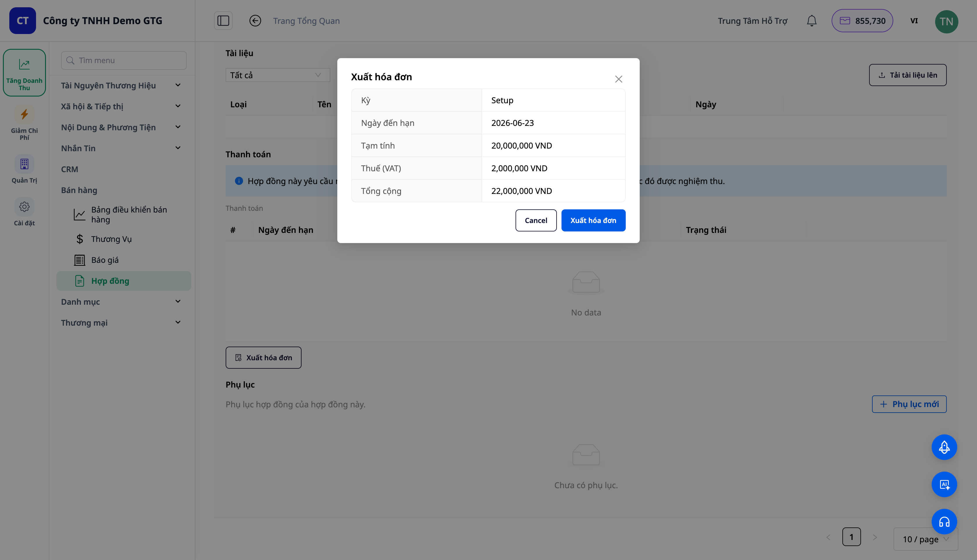Switch language via VI
The image size is (977, 560).
pos(914,21)
